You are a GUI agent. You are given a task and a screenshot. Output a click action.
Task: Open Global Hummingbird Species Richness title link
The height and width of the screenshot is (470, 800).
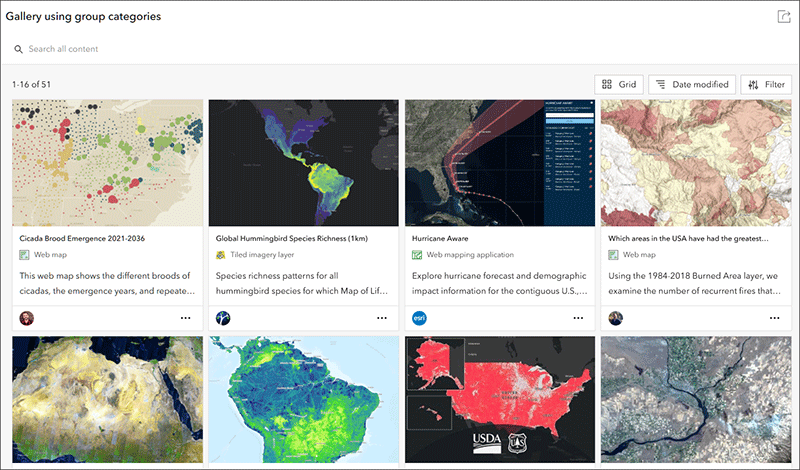pyautogui.click(x=291, y=238)
